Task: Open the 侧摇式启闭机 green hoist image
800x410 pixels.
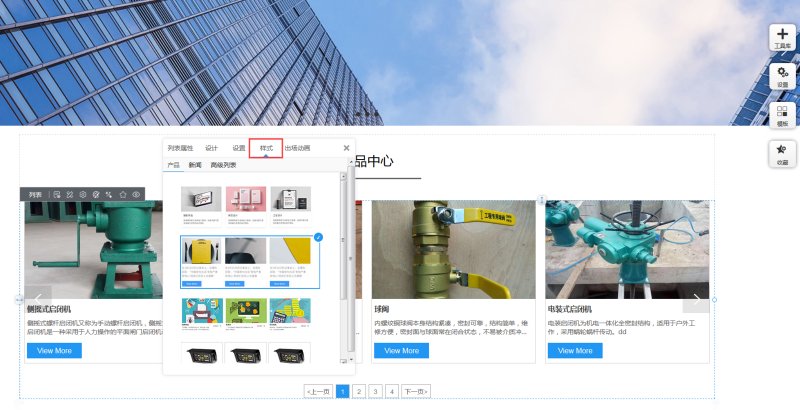Action: point(94,249)
